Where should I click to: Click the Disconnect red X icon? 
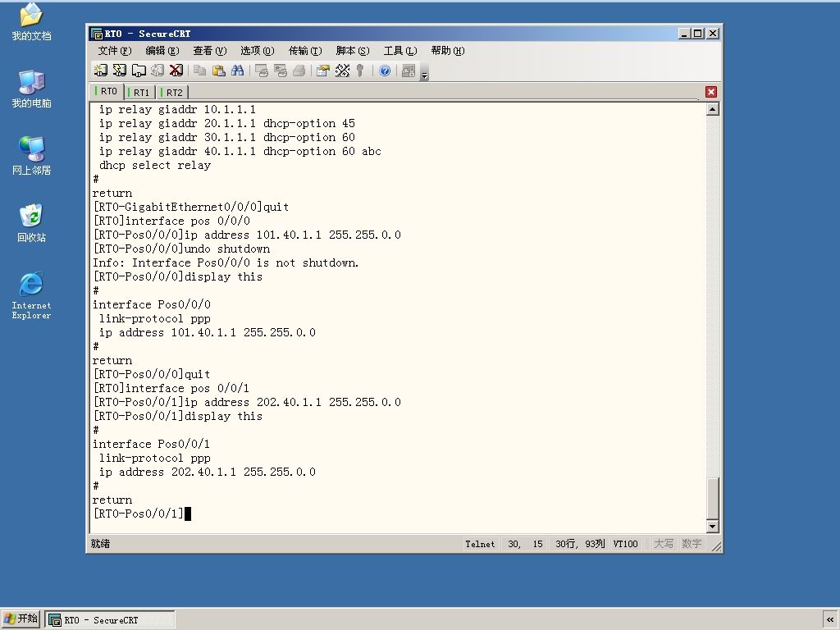click(176, 71)
